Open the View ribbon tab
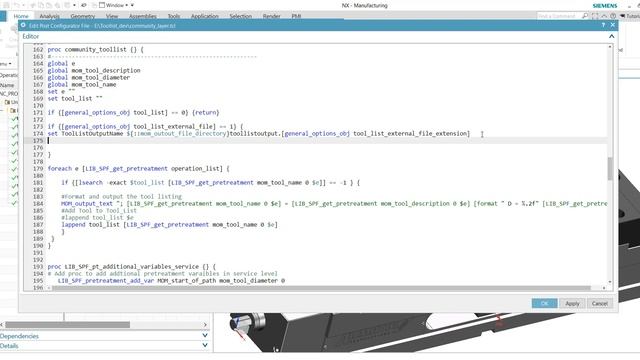 (112, 16)
